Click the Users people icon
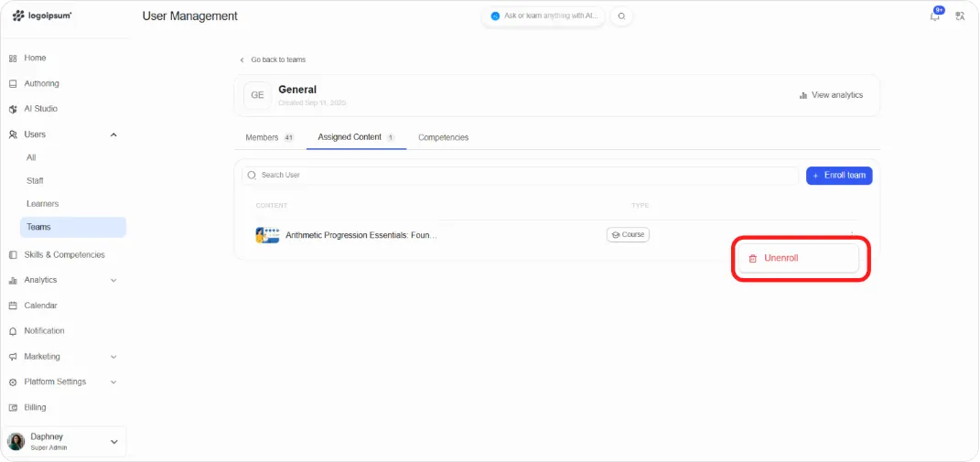The image size is (980, 462). [x=13, y=134]
